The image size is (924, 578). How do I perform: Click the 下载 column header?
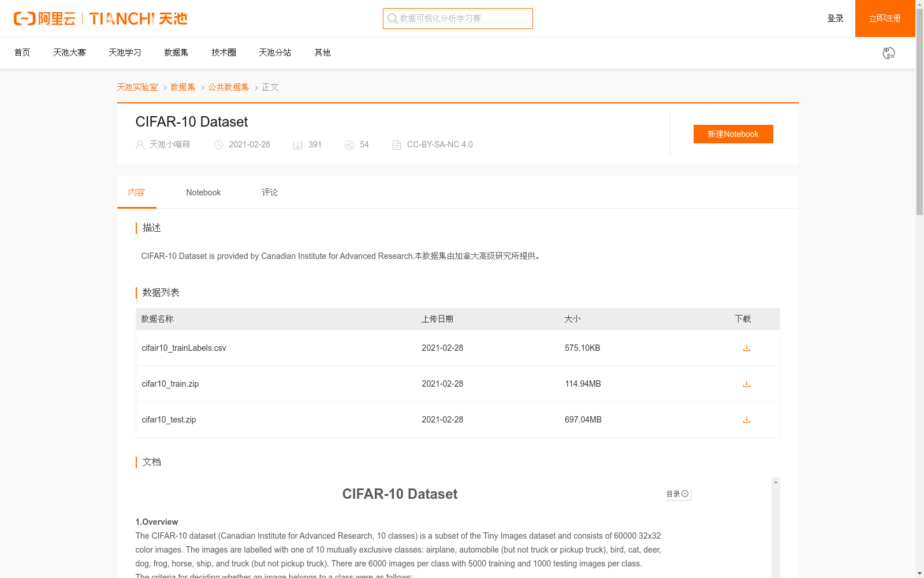click(x=743, y=319)
